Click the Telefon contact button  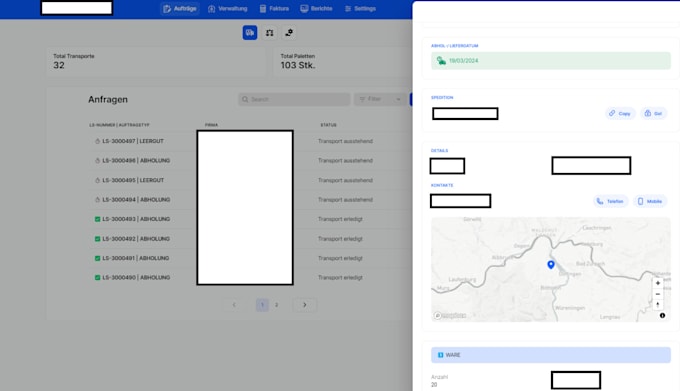click(x=610, y=201)
